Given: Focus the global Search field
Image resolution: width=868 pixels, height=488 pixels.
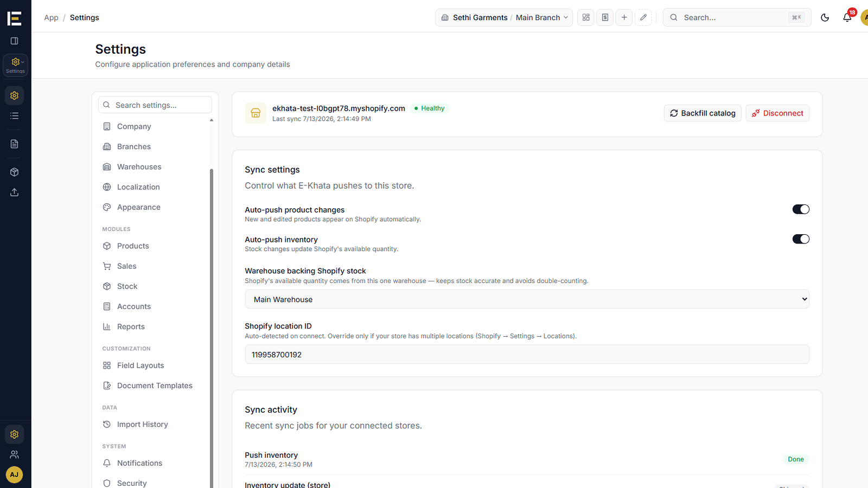Looking at the screenshot, I should click(737, 17).
